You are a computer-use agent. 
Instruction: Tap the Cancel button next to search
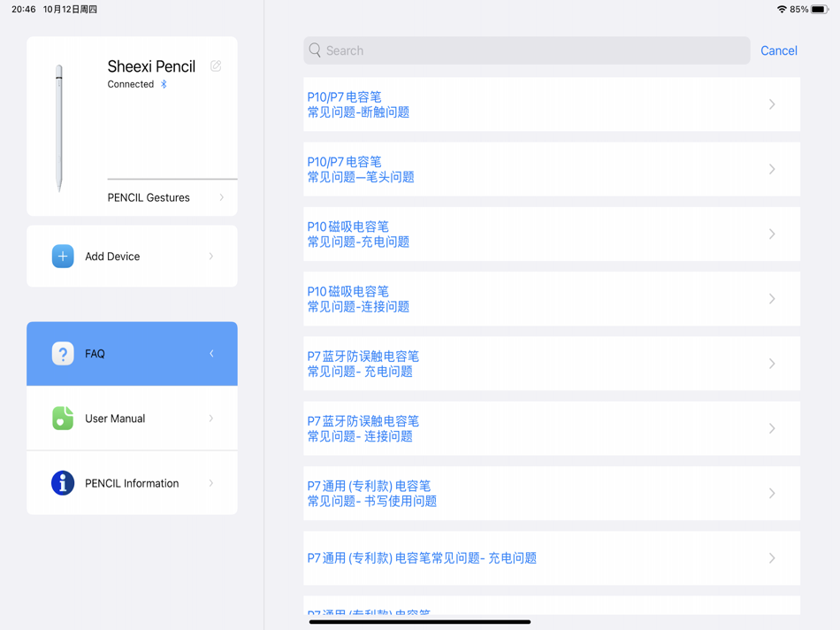coord(778,50)
